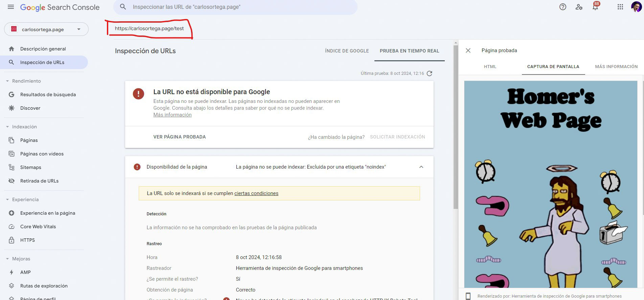Image resolution: width=644 pixels, height=300 pixels.
Task: Open the carlosortega.page property dropdown
Action: pyautogui.click(x=46, y=29)
